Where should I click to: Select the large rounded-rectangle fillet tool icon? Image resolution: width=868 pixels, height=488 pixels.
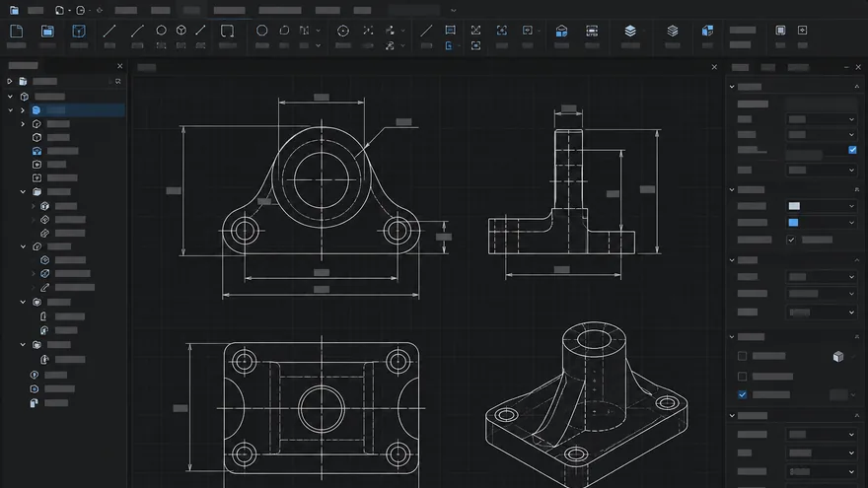227,31
